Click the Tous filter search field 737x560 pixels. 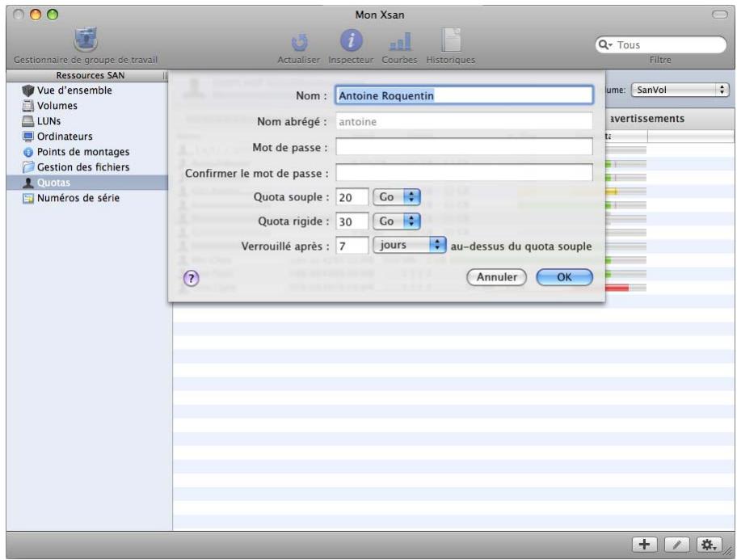coord(660,44)
